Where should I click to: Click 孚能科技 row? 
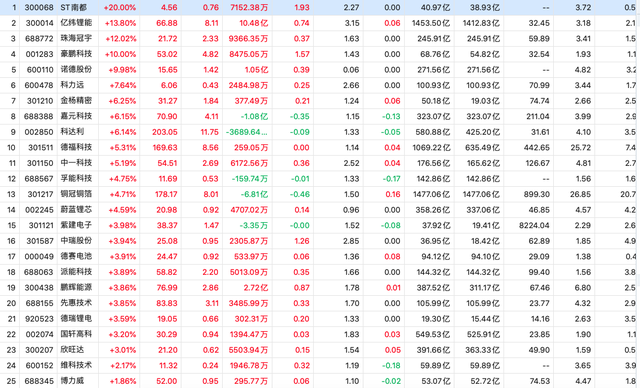click(320, 179)
